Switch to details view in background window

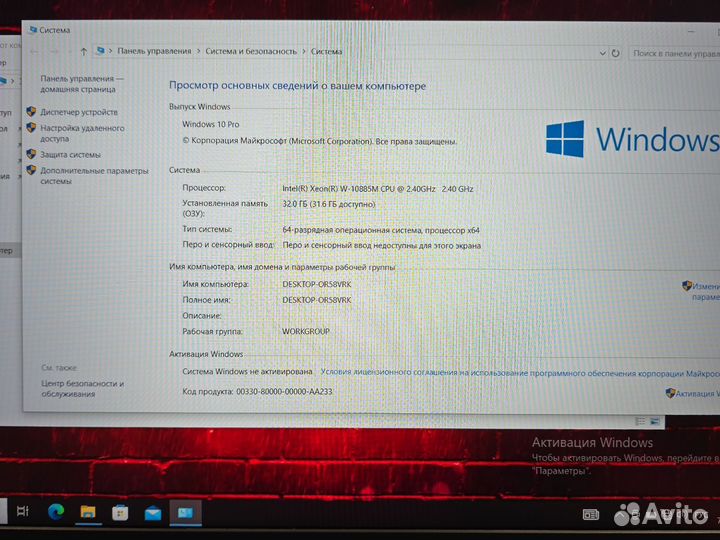[x=640, y=421]
